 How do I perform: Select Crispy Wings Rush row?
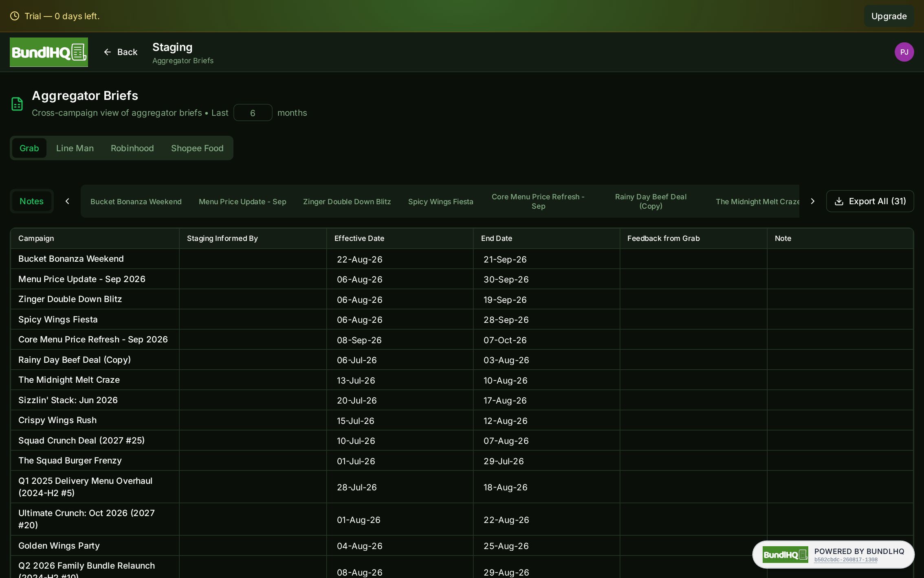coord(462,420)
